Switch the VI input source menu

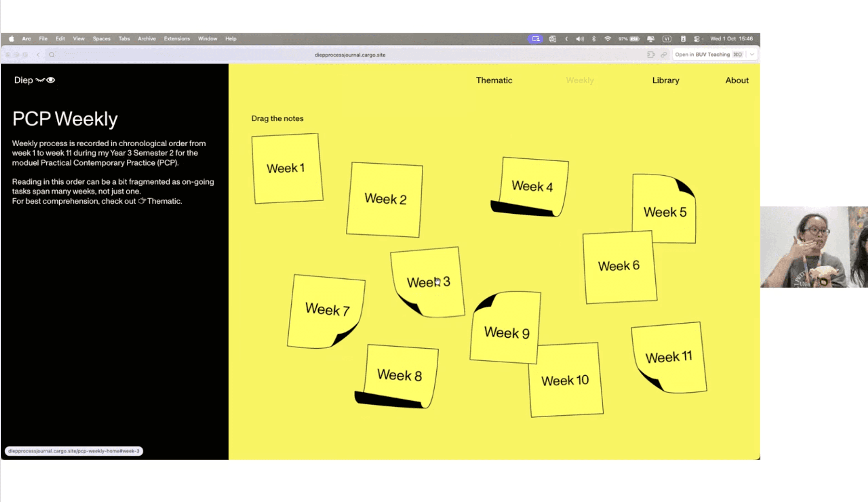(x=667, y=38)
